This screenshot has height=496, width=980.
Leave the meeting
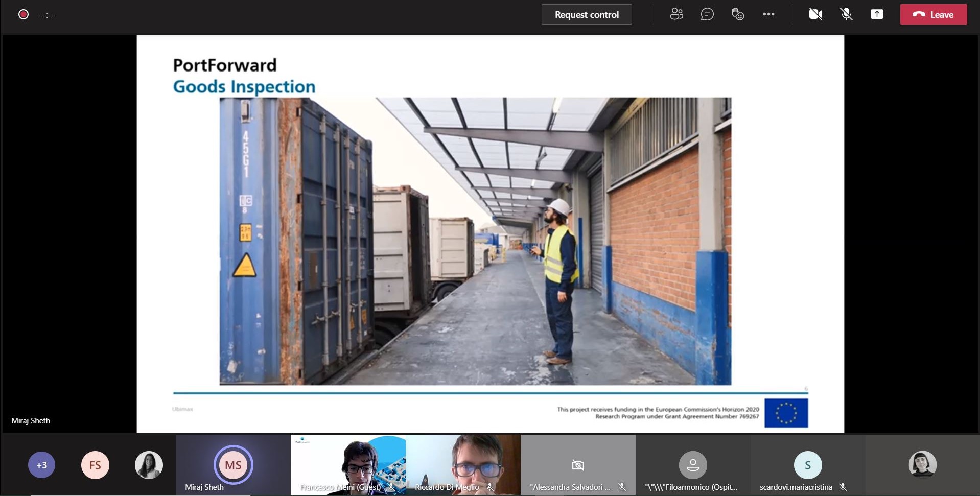coord(934,14)
